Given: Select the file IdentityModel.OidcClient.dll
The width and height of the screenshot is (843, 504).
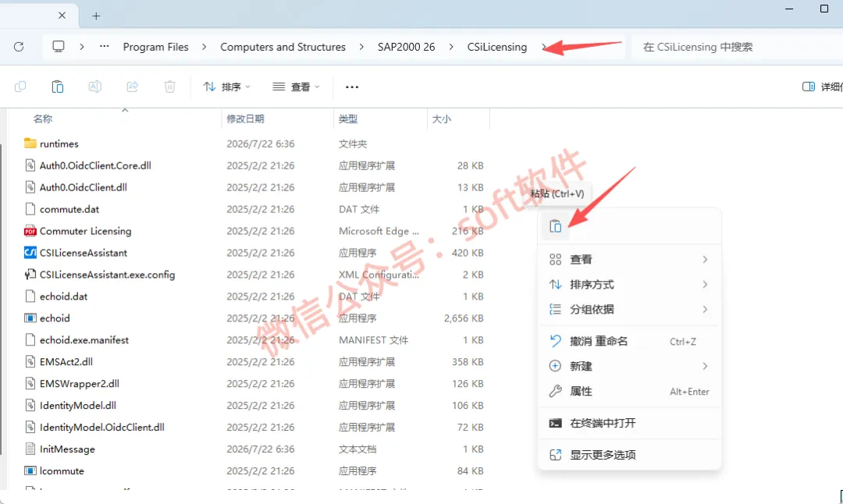Looking at the screenshot, I should click(x=102, y=428).
